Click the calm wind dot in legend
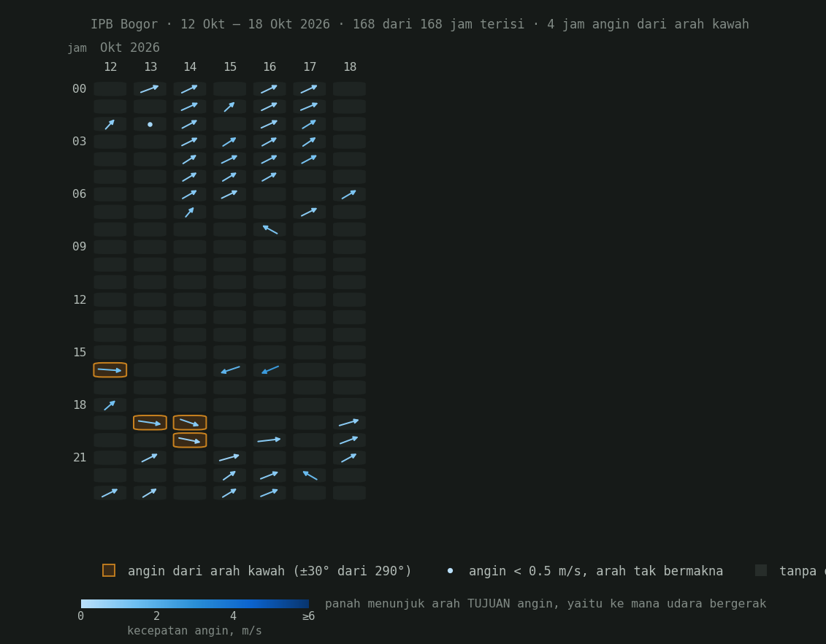 click(x=450, y=571)
